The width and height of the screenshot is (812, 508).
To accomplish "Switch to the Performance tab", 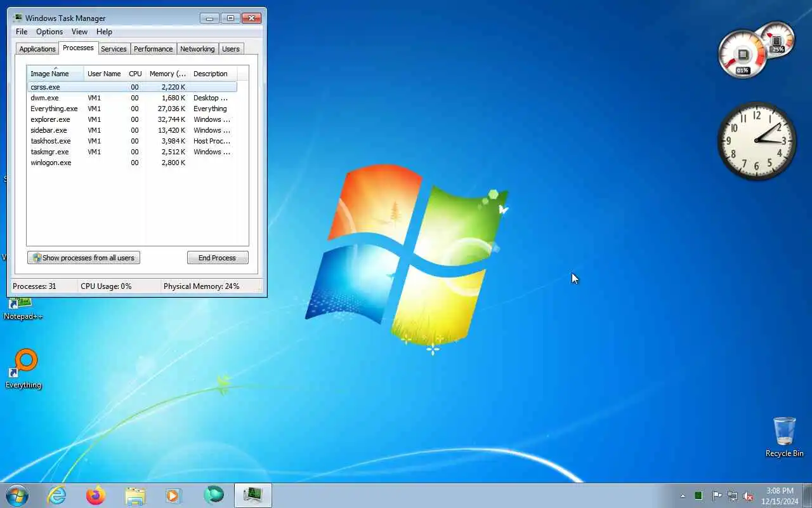I will 153,49.
